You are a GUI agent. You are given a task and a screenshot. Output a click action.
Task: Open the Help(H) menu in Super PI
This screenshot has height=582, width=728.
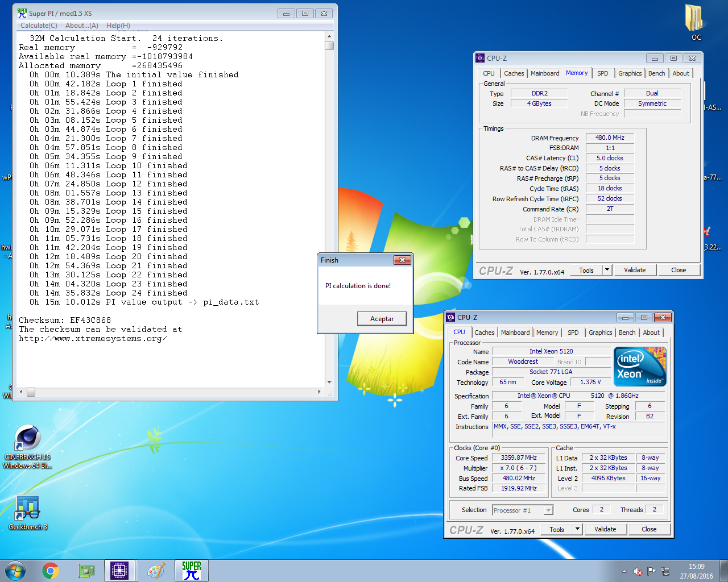point(118,26)
